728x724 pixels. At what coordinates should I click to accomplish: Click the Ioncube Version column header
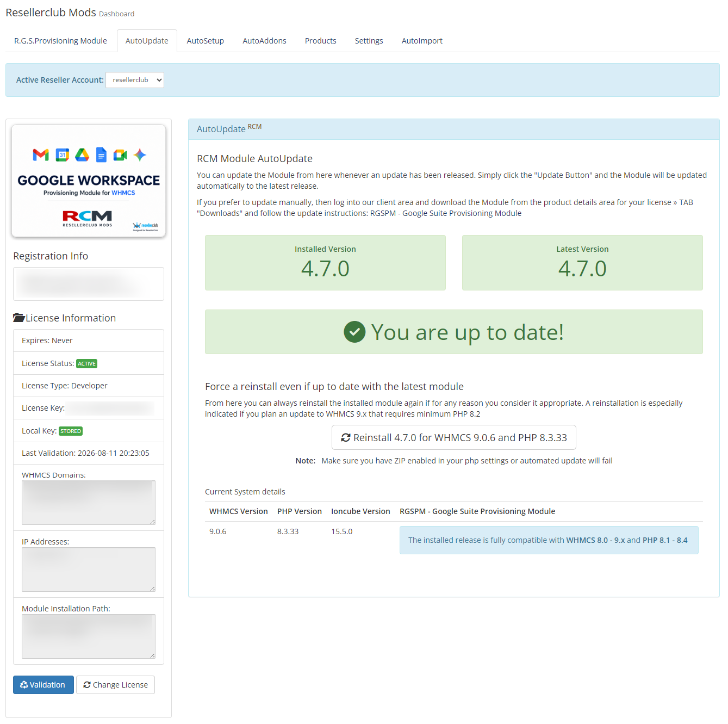point(360,511)
